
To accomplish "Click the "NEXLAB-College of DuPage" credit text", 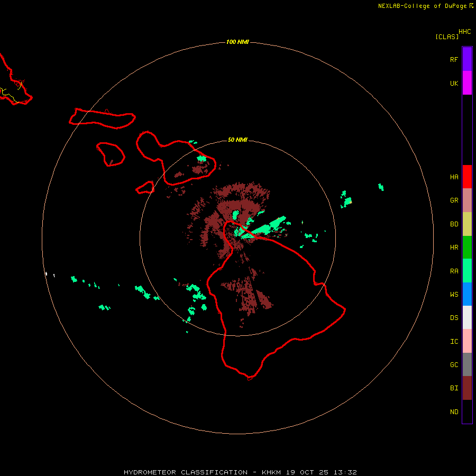I will [x=422, y=6].
